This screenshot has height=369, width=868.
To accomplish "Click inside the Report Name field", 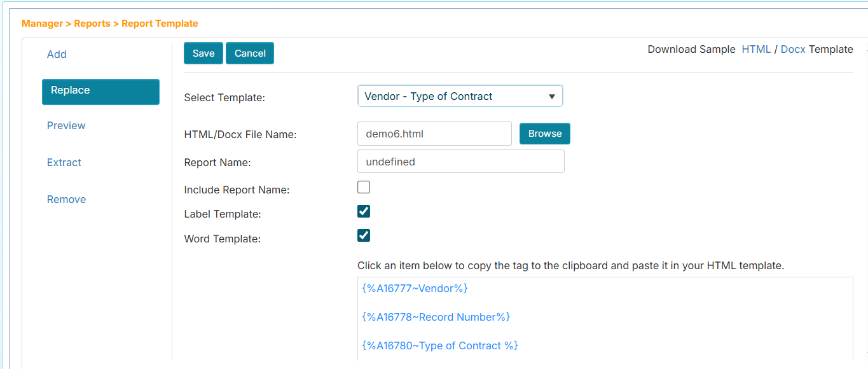I will 460,161.
